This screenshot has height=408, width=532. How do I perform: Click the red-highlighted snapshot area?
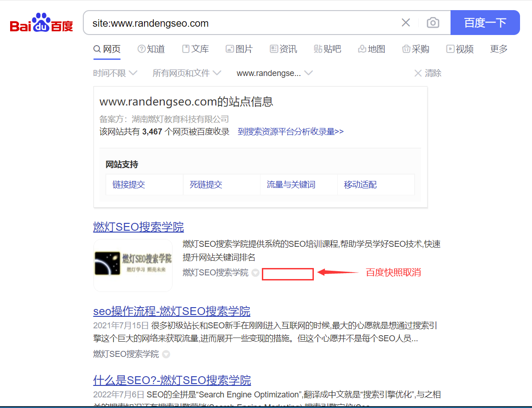pyautogui.click(x=288, y=274)
